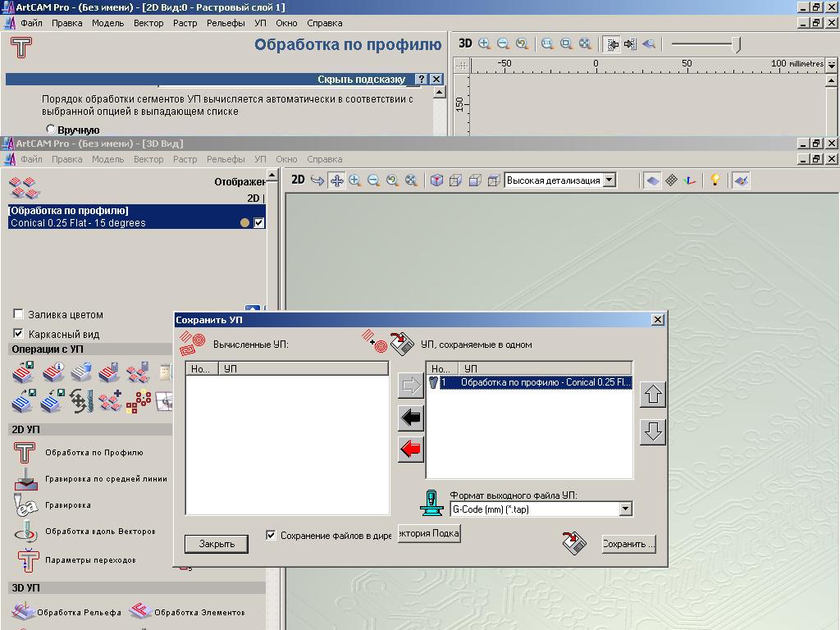Screen dimensions: 840x630
Task: Toggle Сохранение файлов в директории checkbox
Action: click(x=271, y=535)
